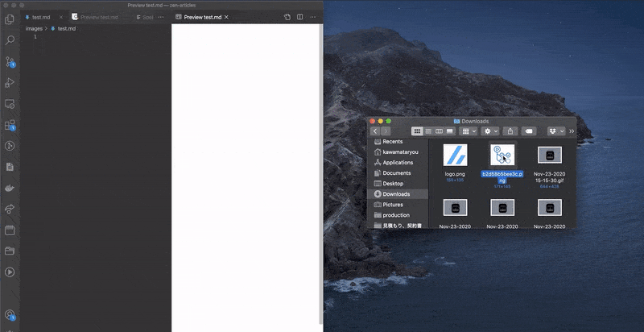
Task: Open kawamataryou home folder in sidebar
Action: click(398, 152)
